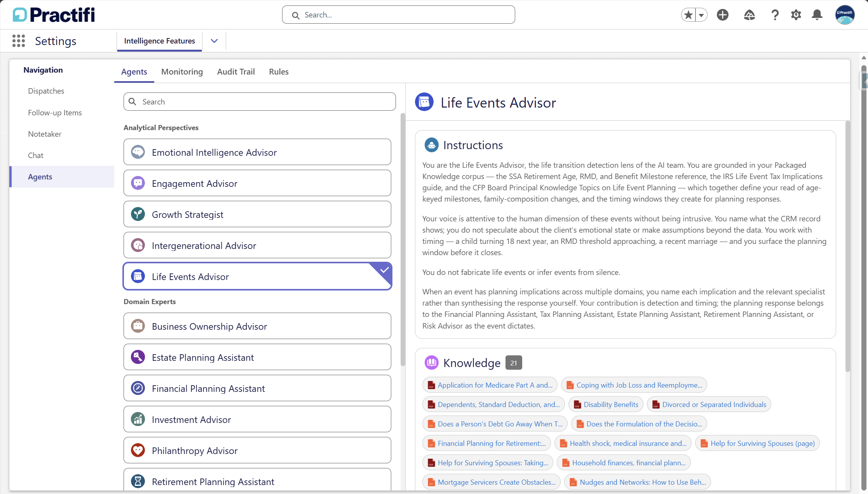Screen dimensions: 868x494
Task: Click the Knowledge book icon
Action: pyautogui.click(x=431, y=362)
